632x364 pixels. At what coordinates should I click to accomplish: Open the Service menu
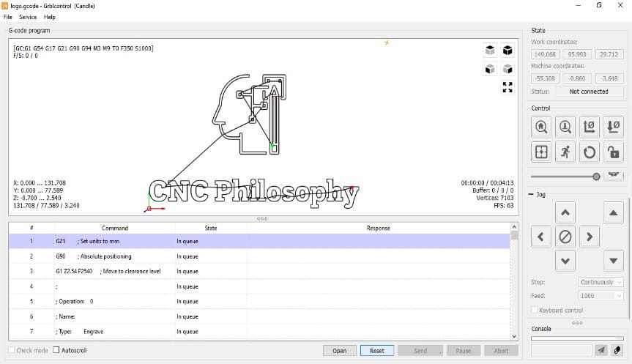coord(28,17)
